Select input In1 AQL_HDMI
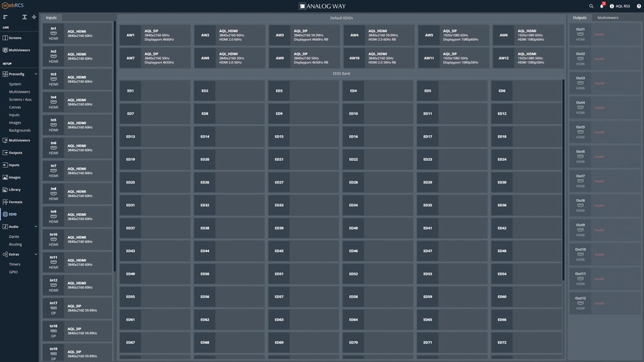This screenshot has width=644, height=362. pyautogui.click(x=77, y=33)
